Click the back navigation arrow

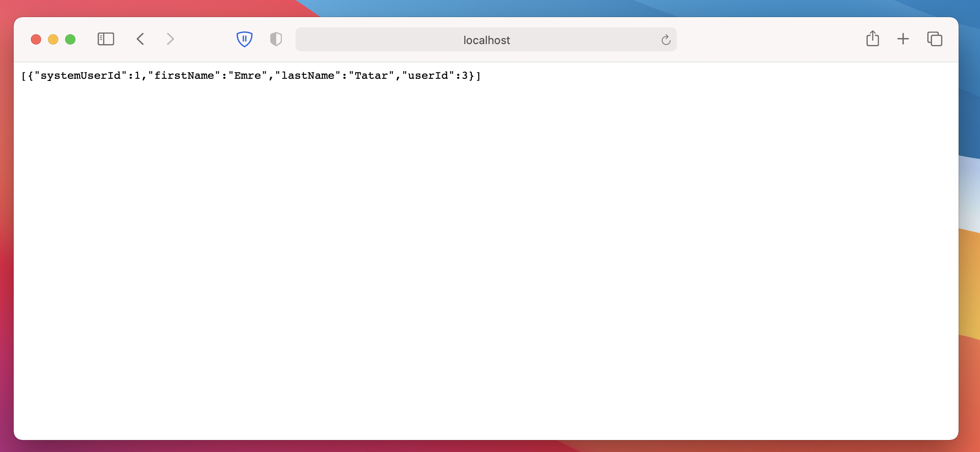click(140, 39)
